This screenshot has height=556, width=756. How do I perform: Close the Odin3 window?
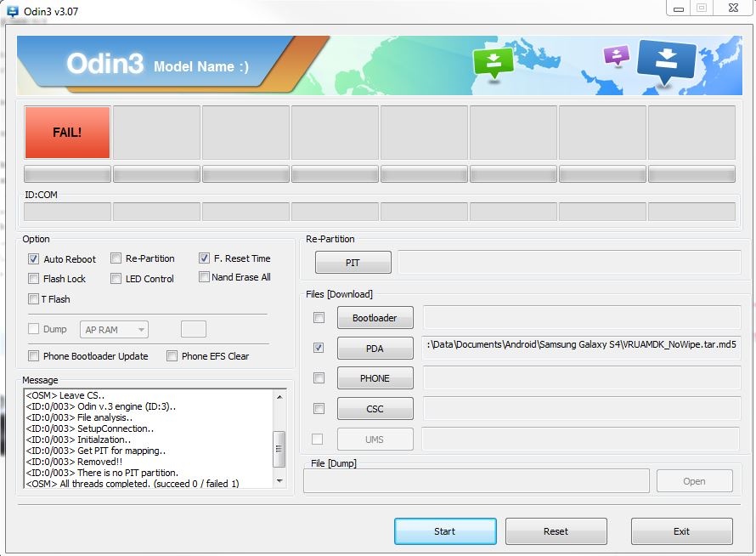click(733, 8)
